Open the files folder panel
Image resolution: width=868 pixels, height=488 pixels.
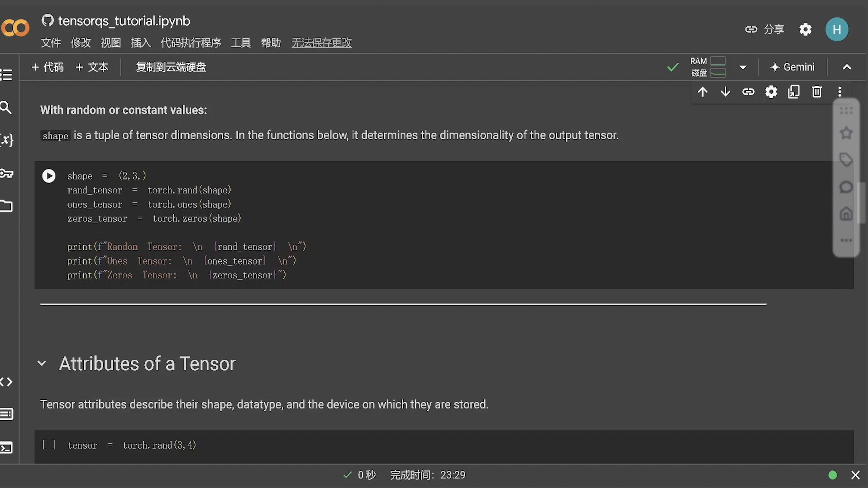click(x=6, y=206)
